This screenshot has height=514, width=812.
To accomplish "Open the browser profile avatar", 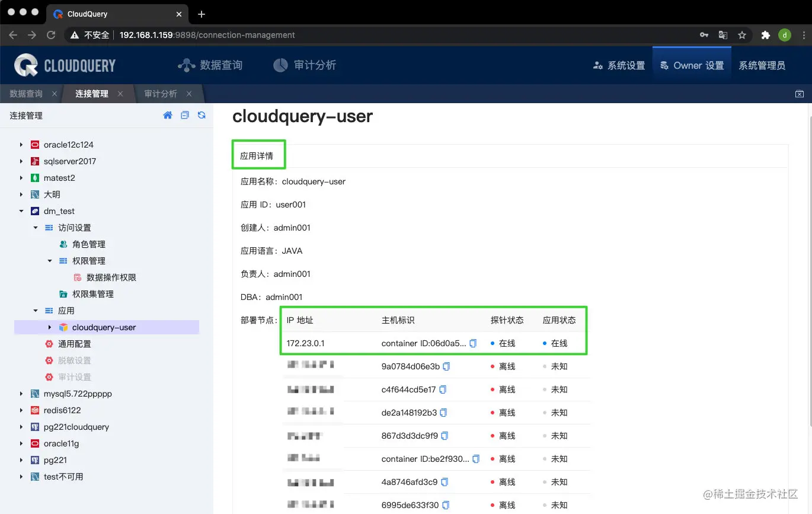I will click(x=785, y=35).
